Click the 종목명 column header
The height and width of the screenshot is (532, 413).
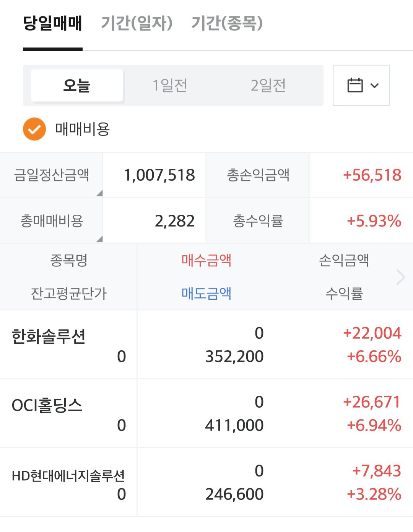point(69,260)
